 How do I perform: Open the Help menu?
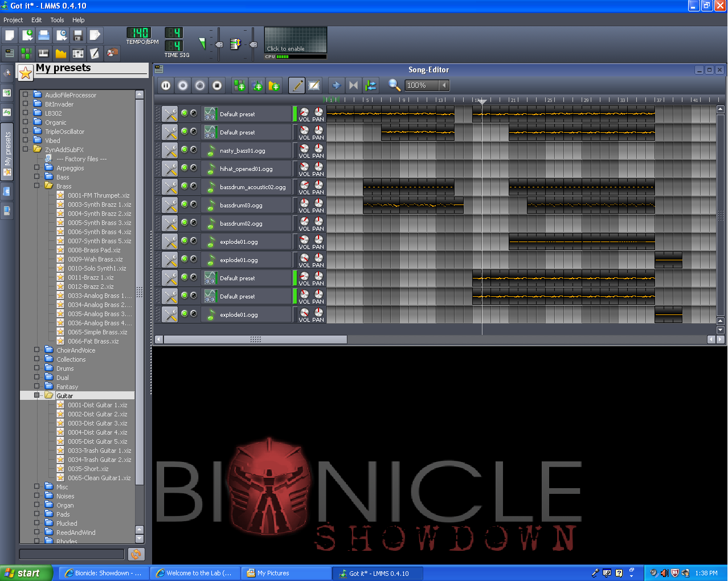tap(78, 20)
